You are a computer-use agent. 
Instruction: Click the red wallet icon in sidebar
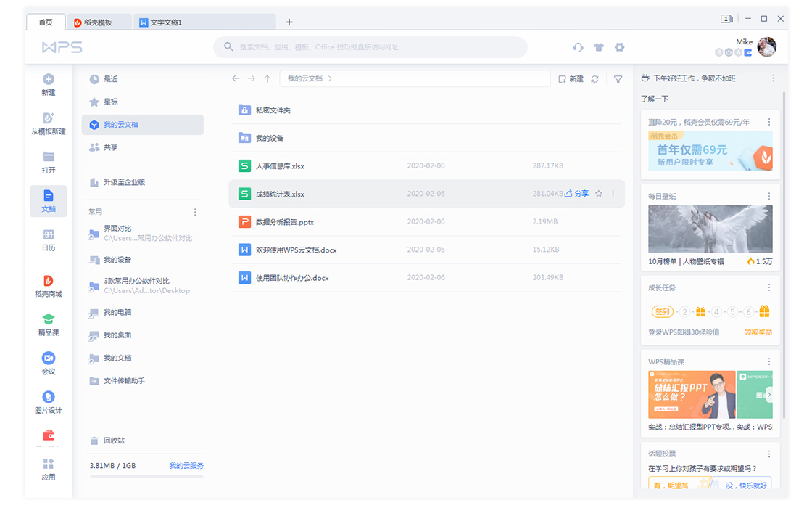(48, 435)
